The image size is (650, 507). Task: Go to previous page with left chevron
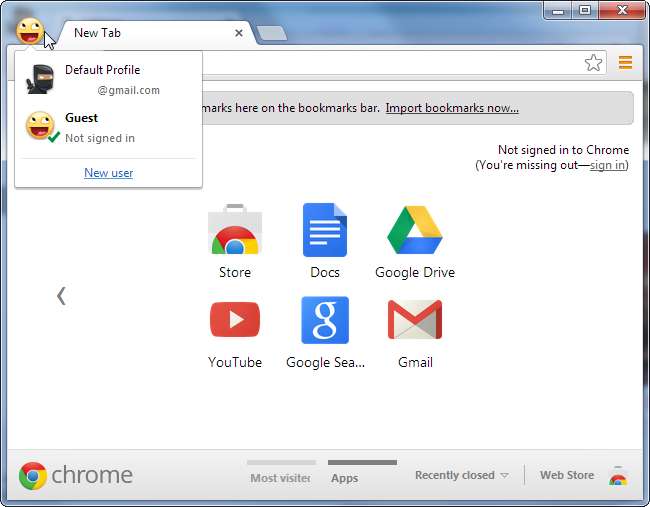click(x=61, y=296)
